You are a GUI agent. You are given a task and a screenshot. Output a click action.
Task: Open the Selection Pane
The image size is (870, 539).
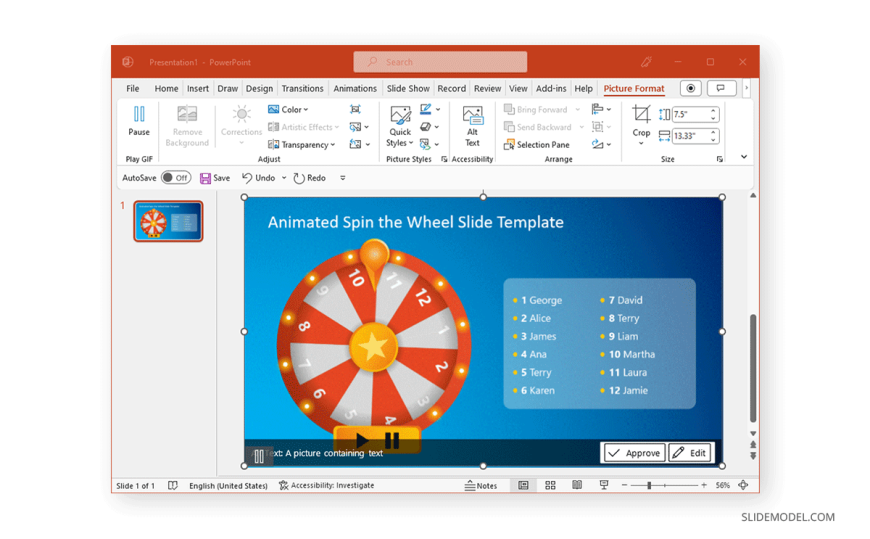pyautogui.click(x=537, y=144)
